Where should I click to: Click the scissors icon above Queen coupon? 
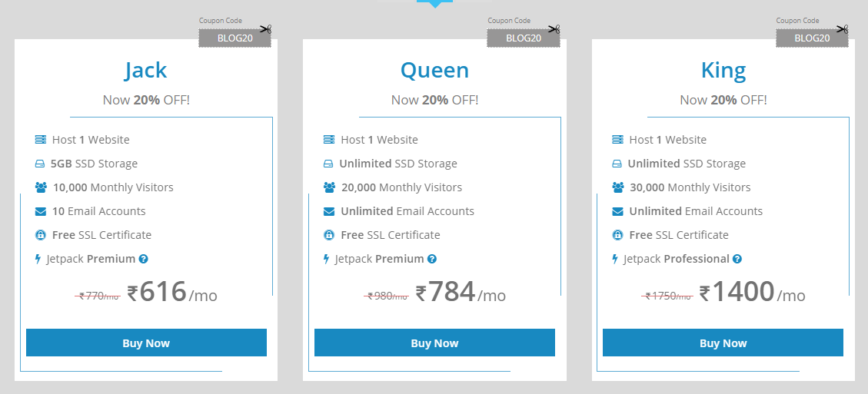tap(554, 28)
